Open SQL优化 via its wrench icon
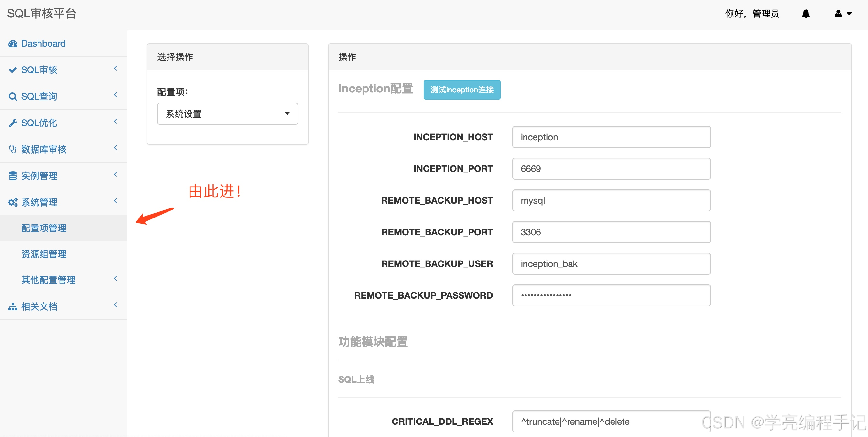This screenshot has height=437, width=868. [x=13, y=123]
